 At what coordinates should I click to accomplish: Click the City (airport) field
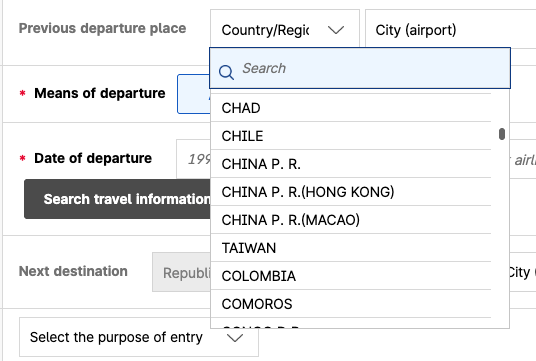pyautogui.click(x=451, y=30)
